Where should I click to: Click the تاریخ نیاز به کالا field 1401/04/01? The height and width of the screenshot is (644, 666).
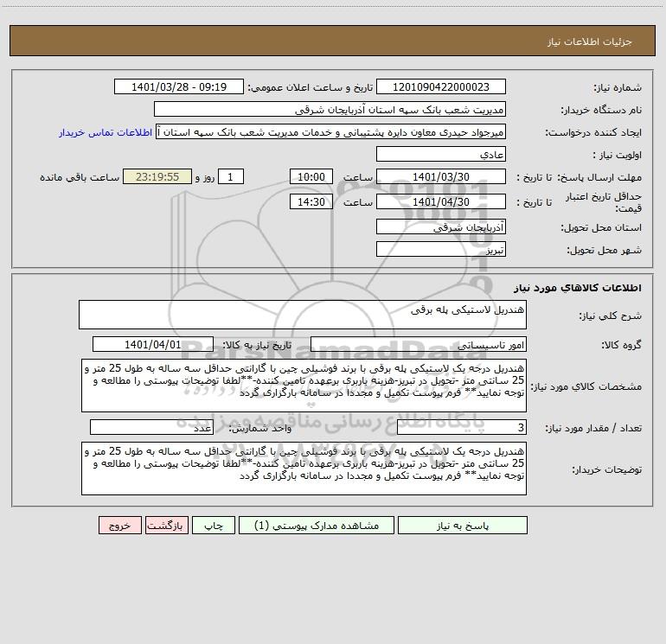(153, 345)
